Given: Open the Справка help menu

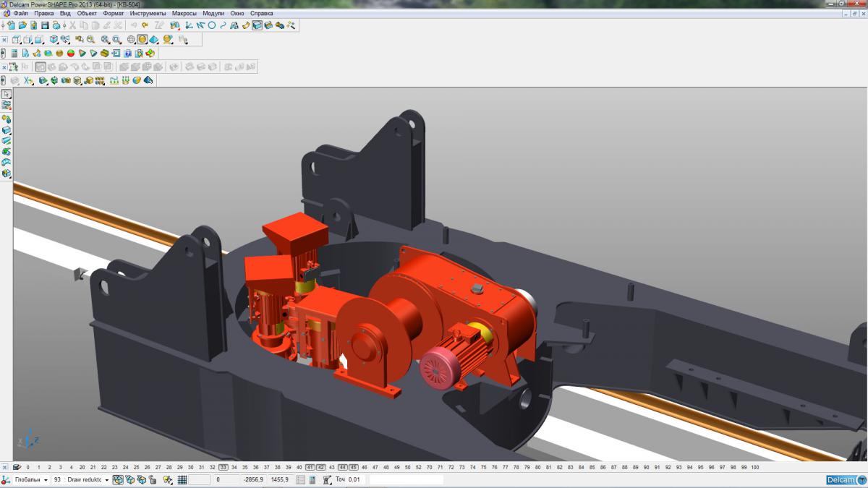Looking at the screenshot, I should (x=261, y=13).
